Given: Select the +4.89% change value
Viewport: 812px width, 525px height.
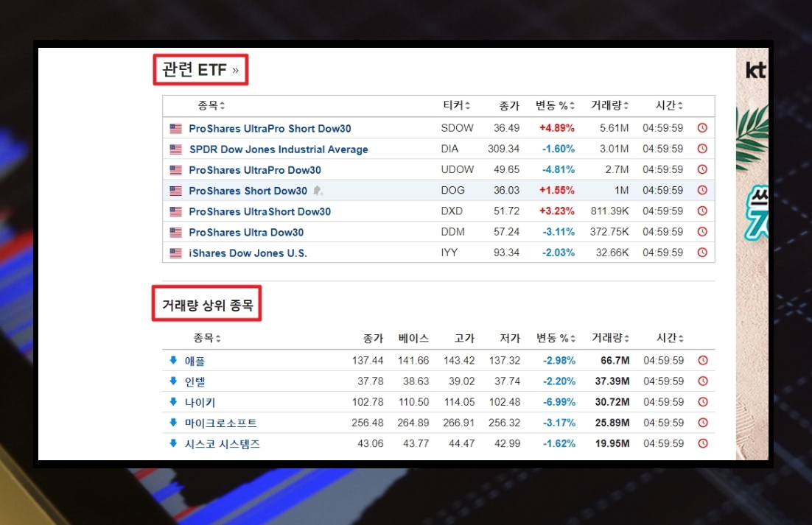Looking at the screenshot, I should [x=557, y=128].
